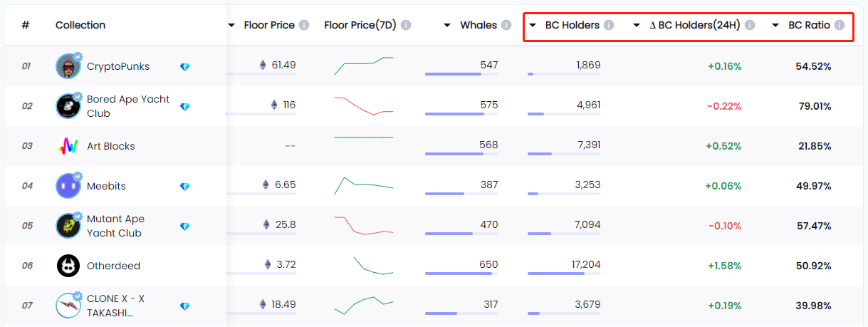Click the 7D chart in CLONE X row
The width and height of the screenshot is (868, 327).
(x=363, y=305)
